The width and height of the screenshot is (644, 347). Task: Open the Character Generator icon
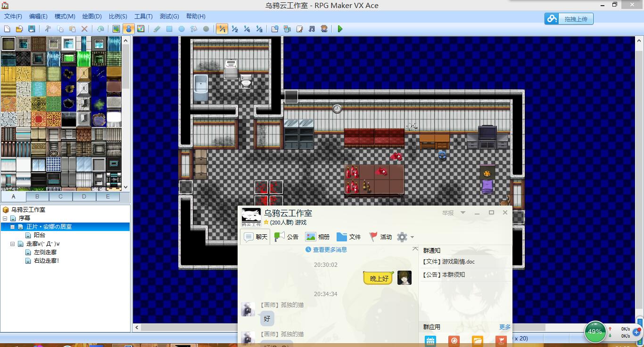324,29
